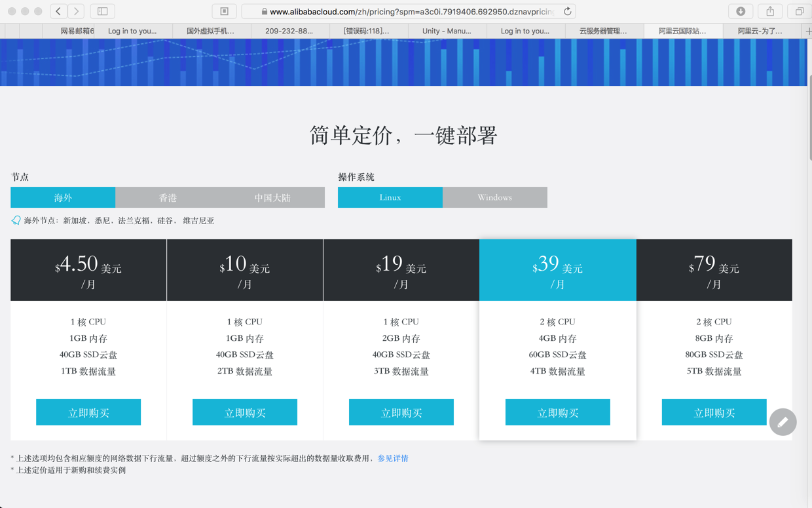Screen dimensions: 812x508
Task: Click 5TB 数据流量 in $79 plan
Action: [x=714, y=372]
